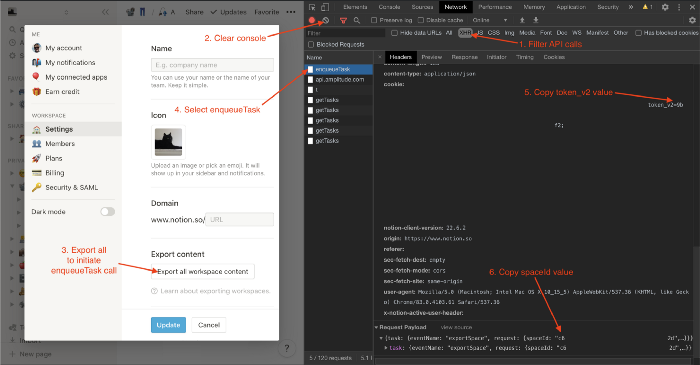Click the Export all workspace content button
This screenshot has height=365, width=700.
pyautogui.click(x=203, y=271)
